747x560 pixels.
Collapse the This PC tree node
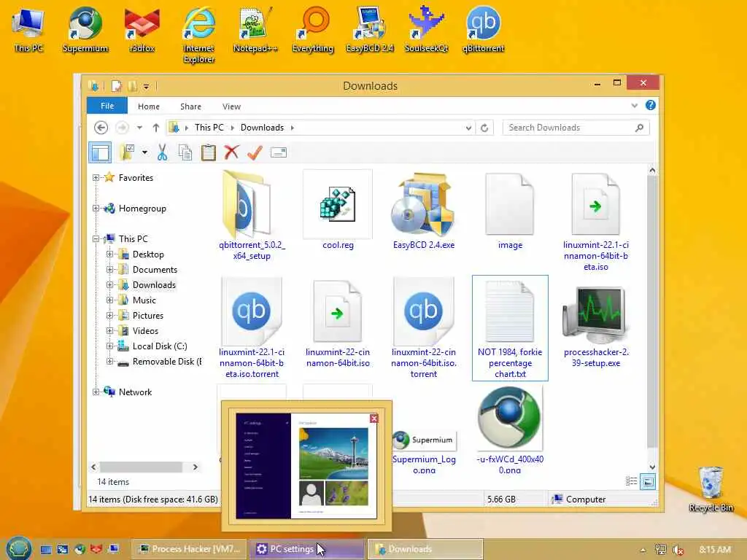[96, 238]
